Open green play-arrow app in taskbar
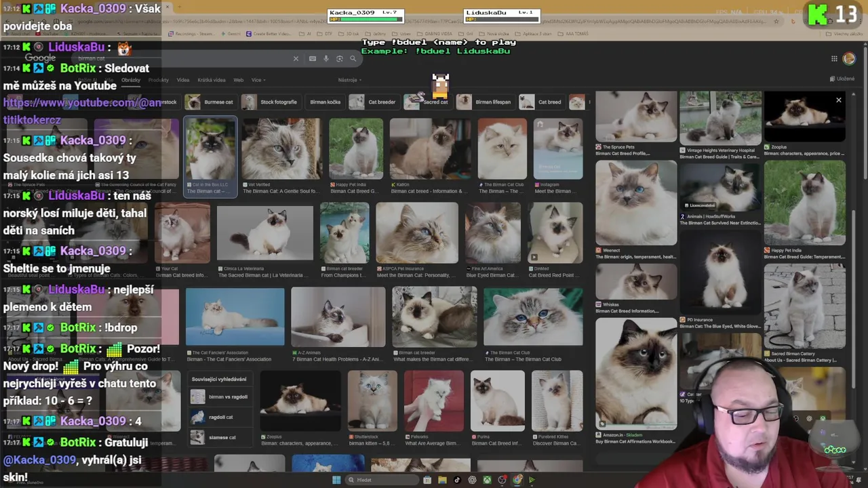This screenshot has height=488, width=868. pyautogui.click(x=532, y=480)
